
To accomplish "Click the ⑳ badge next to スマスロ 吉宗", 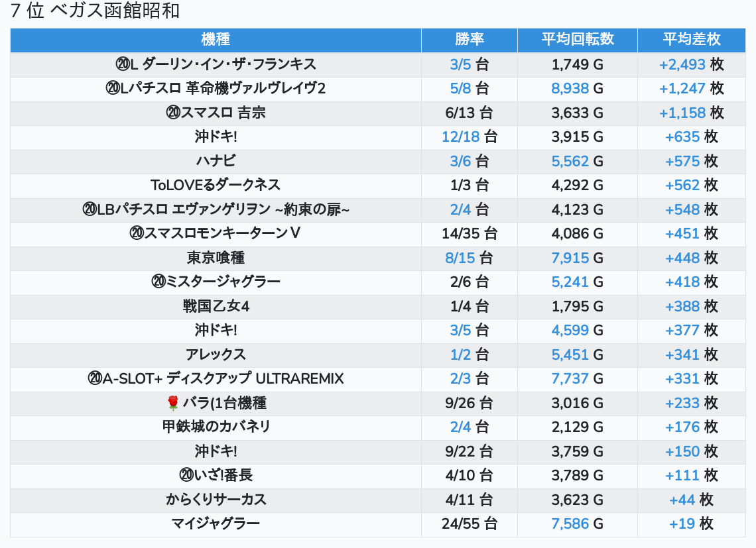I will coord(173,113).
